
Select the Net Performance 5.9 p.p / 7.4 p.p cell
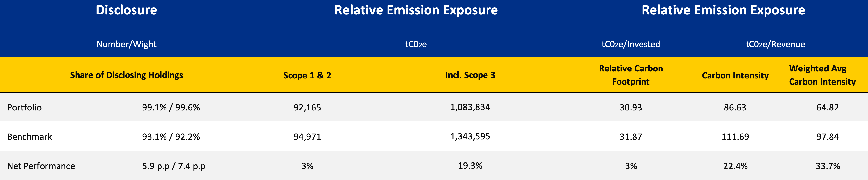(174, 166)
